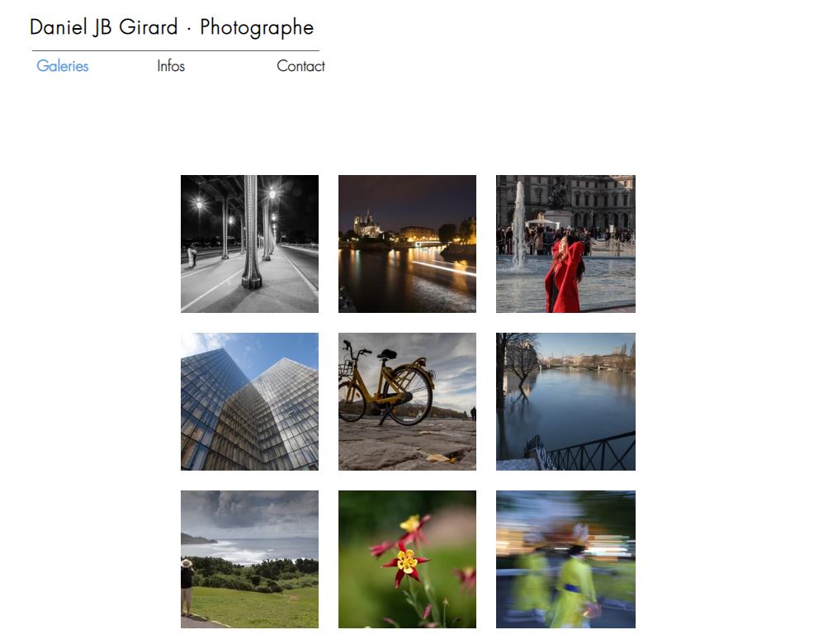Select the thumbnail showing a fountain and crowd
Viewport: 823px width, 644px height.
click(x=565, y=244)
